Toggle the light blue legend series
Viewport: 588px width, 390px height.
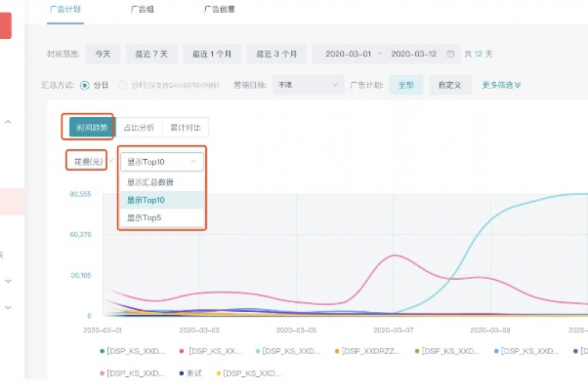coord(288,351)
